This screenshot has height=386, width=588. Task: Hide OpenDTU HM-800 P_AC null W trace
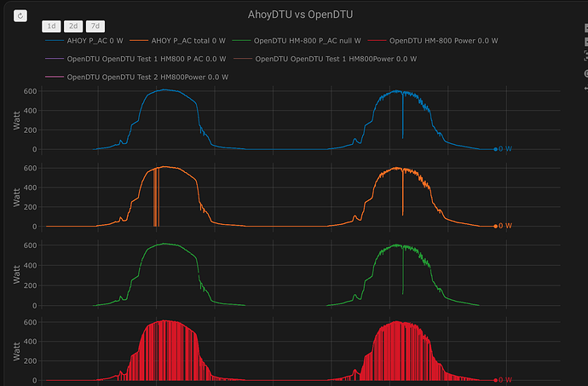pos(297,41)
